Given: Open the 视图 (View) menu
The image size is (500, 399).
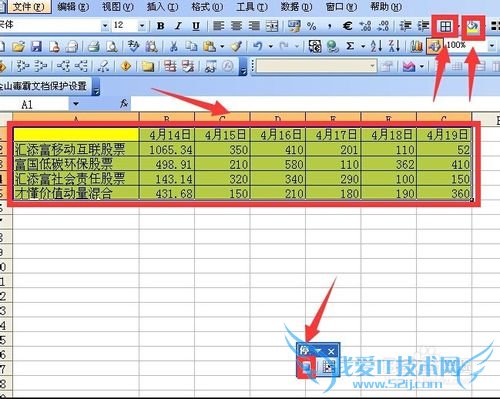Looking at the screenshot, I should point(118,6).
